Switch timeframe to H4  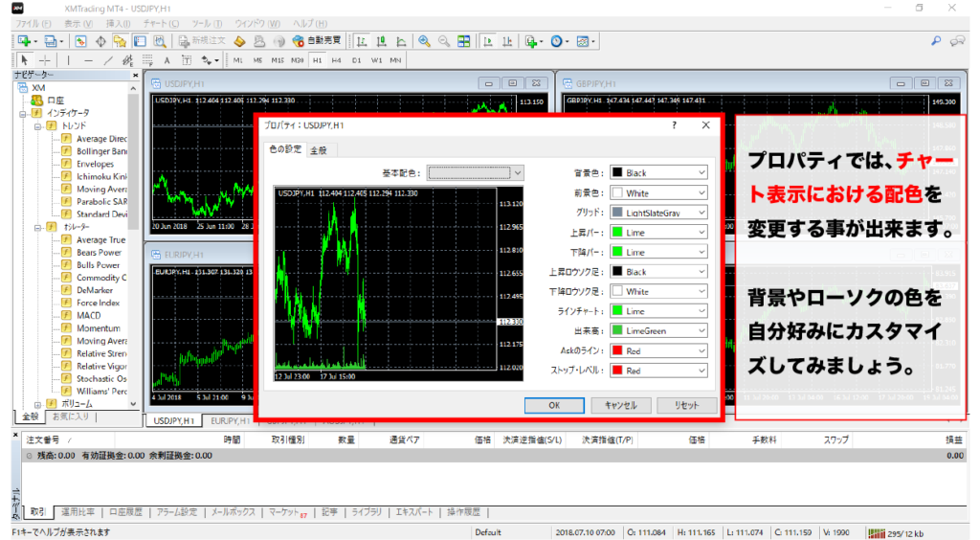pyautogui.click(x=336, y=60)
